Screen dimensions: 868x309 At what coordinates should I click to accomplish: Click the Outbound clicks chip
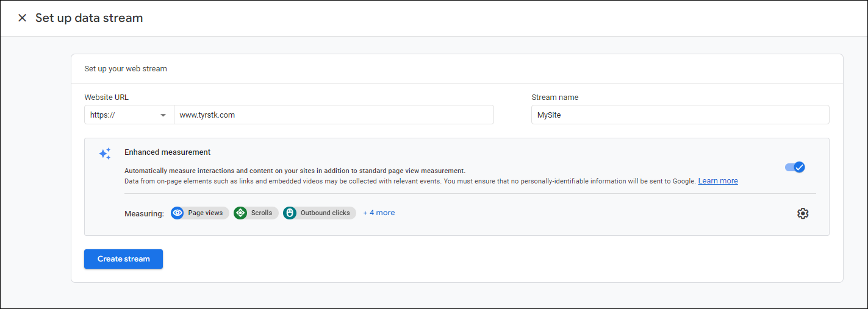tap(320, 213)
